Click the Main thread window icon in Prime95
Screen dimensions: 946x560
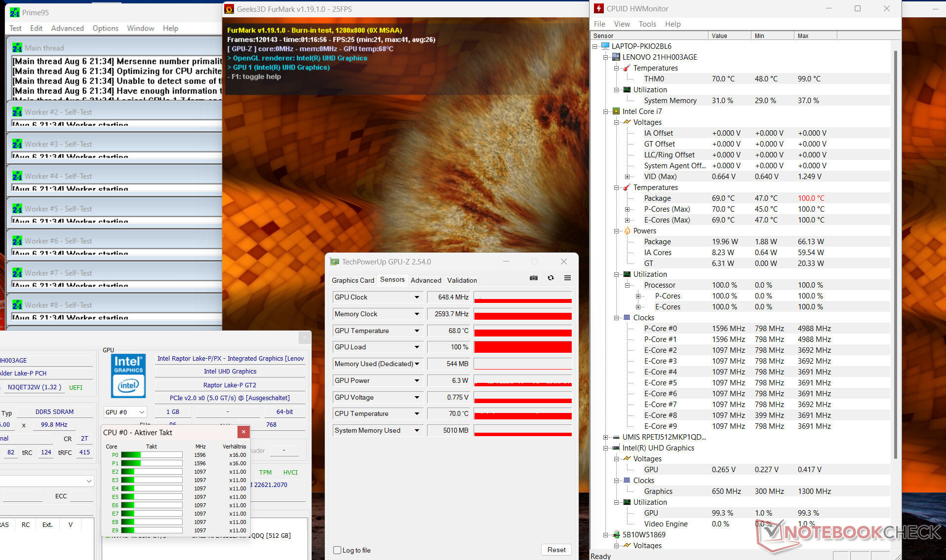tap(17, 48)
